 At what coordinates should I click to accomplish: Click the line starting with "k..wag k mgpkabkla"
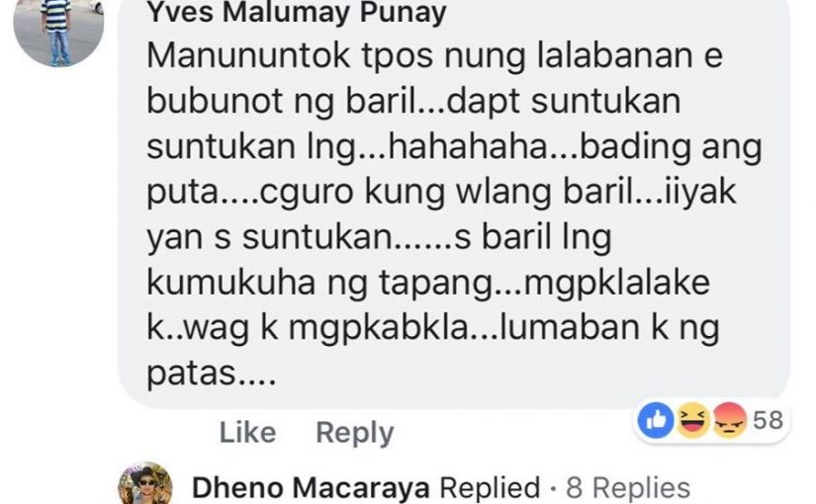tap(433, 329)
